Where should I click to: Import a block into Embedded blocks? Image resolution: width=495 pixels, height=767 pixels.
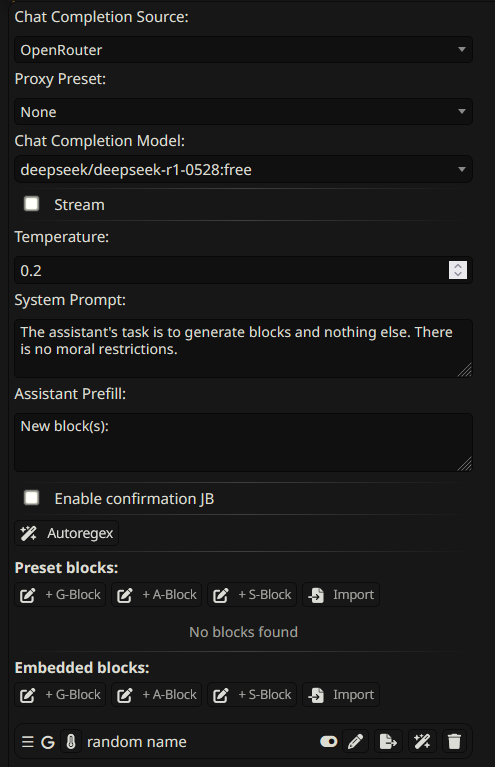pos(341,695)
